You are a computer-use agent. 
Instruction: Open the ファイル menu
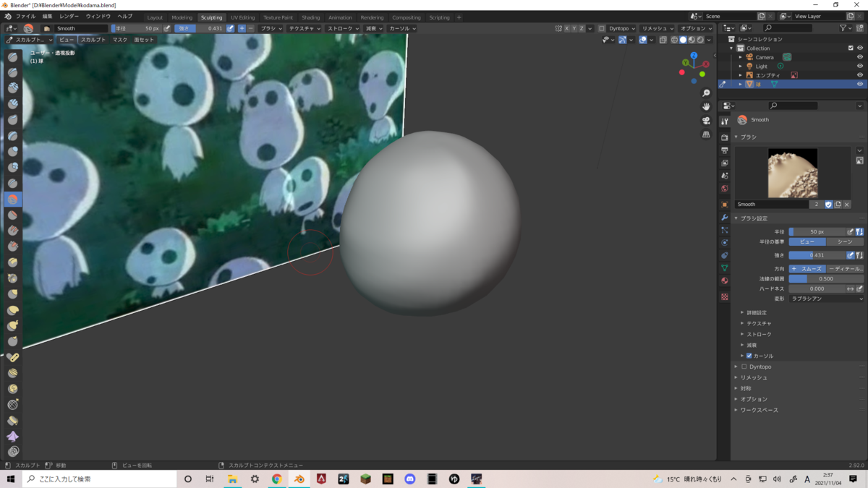coord(25,17)
